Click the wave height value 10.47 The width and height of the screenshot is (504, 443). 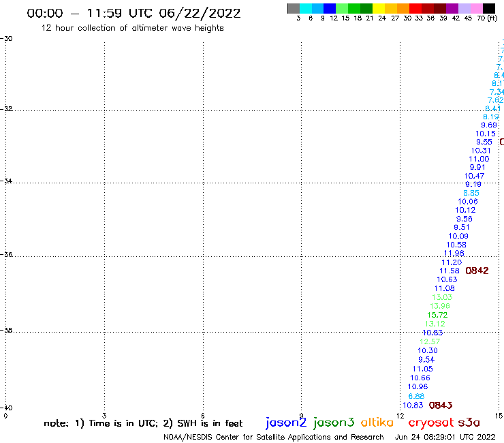click(x=474, y=176)
